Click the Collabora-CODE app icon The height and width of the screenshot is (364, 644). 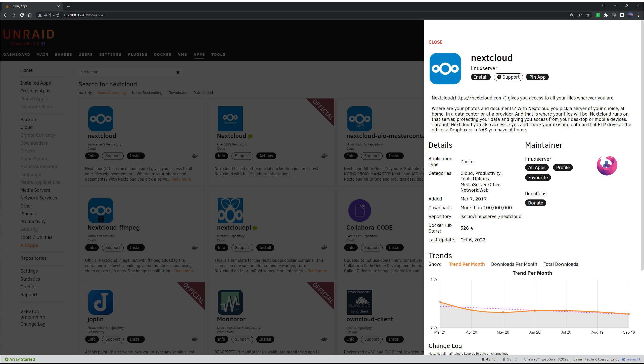coord(359,211)
